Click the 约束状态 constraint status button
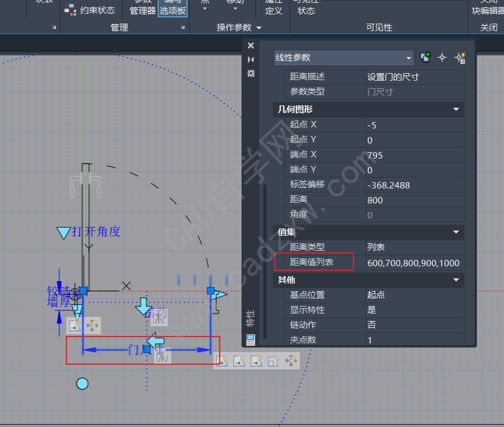Screen dimensions: 504x427 (90, 10)
